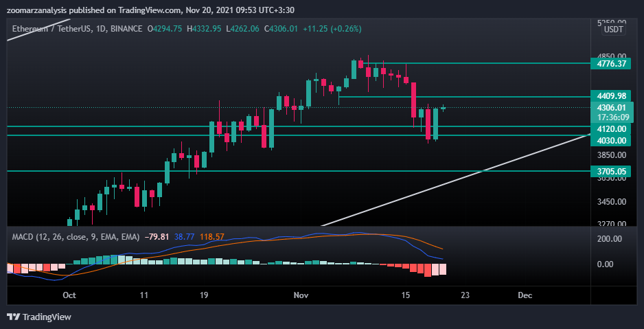Click the published-by header text

150,10
